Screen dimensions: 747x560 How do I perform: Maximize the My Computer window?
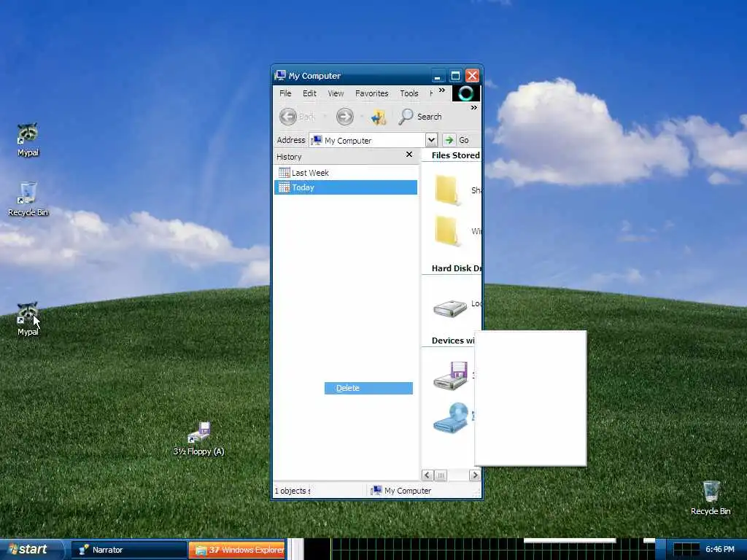click(455, 76)
